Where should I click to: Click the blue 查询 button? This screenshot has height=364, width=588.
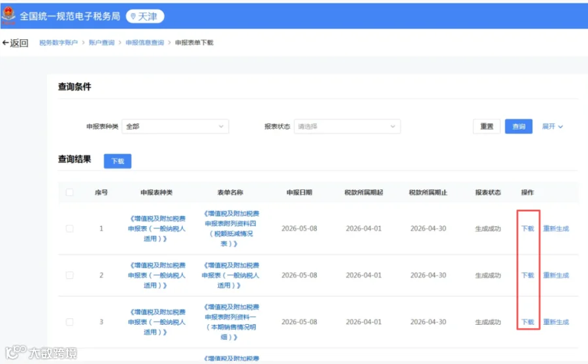click(x=519, y=127)
